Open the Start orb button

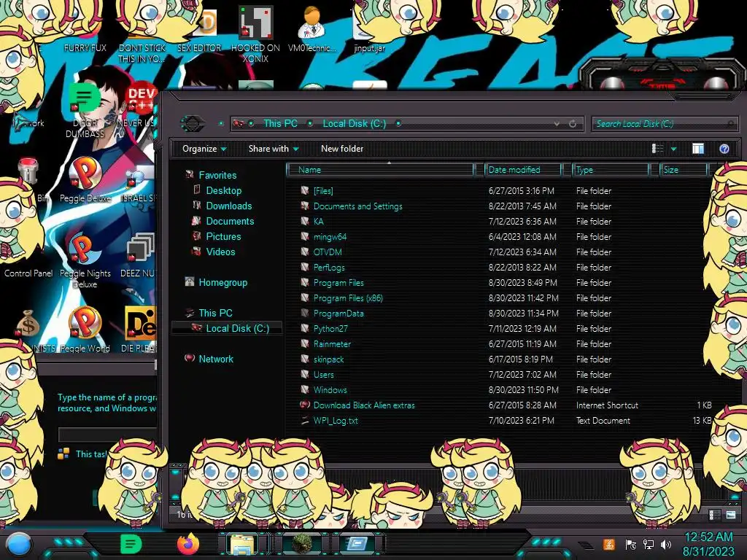pos(19,545)
